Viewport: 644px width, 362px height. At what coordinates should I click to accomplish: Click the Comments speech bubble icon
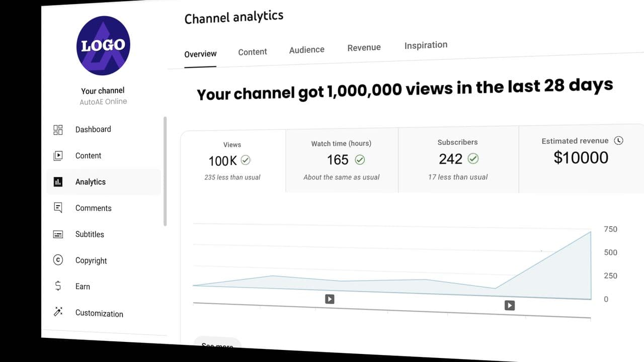58,208
